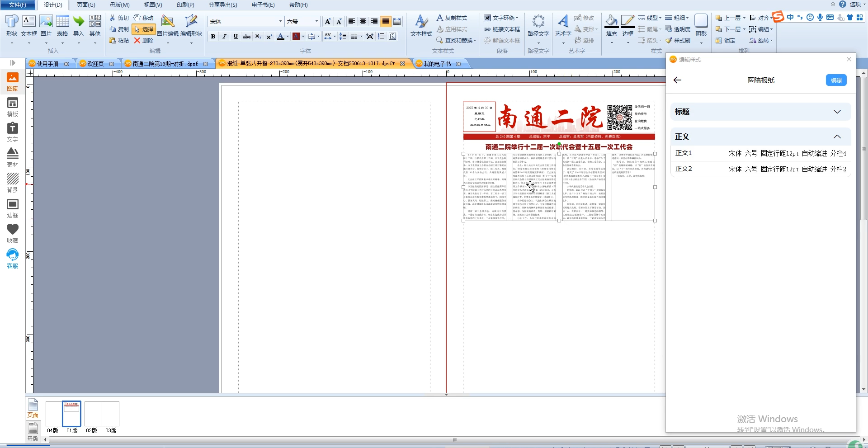The width and height of the screenshot is (868, 448).
Task: Expand the 标题 style section
Action: pos(760,112)
